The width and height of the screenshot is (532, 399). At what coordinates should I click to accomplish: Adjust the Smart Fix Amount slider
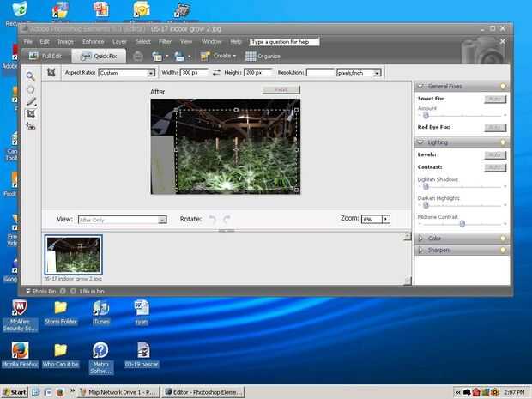426,116
